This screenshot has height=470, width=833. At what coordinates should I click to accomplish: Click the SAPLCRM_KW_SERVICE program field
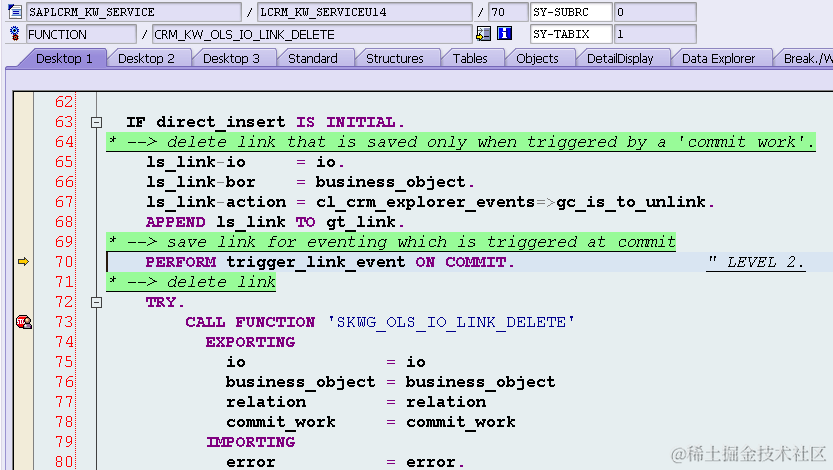134,12
